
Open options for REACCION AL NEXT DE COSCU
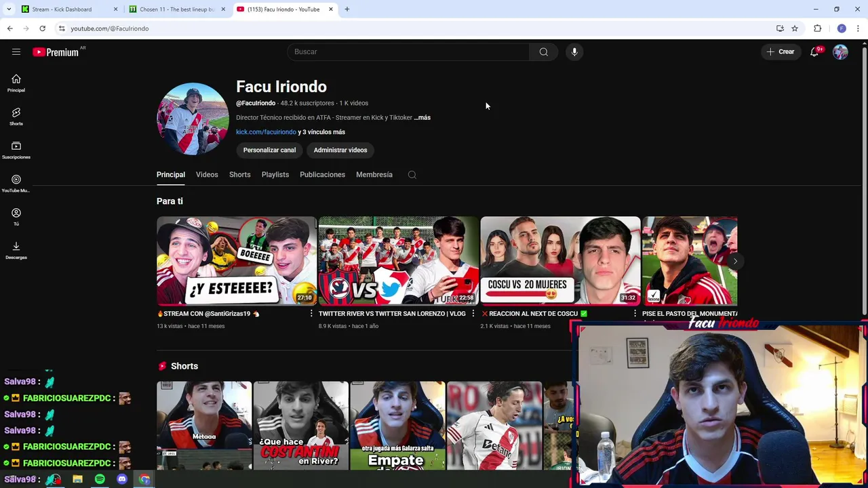[x=635, y=314]
